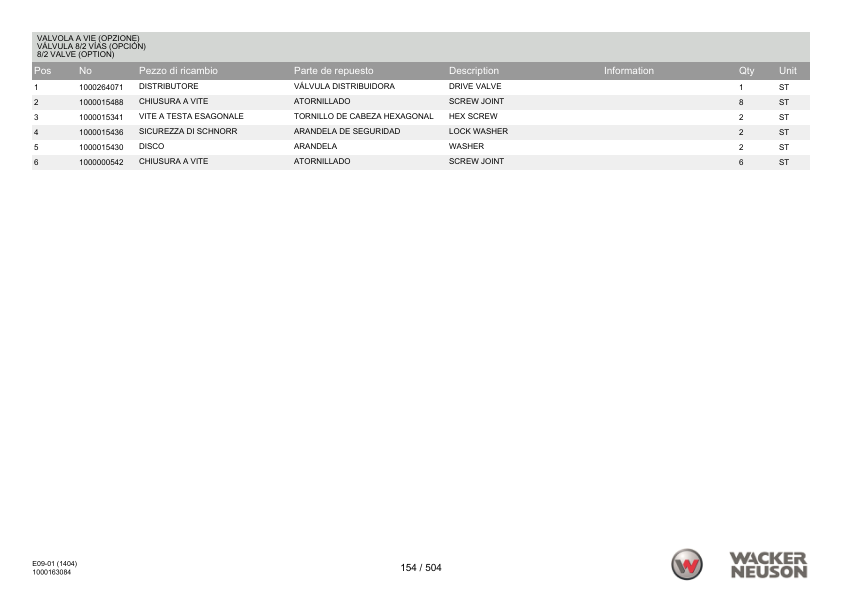Select the No column header

(85, 71)
